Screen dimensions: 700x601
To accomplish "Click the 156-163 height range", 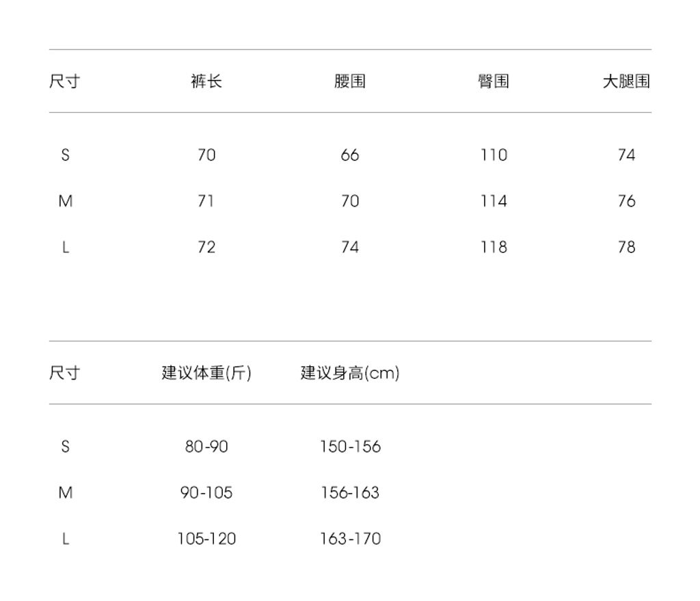I will pos(350,492).
